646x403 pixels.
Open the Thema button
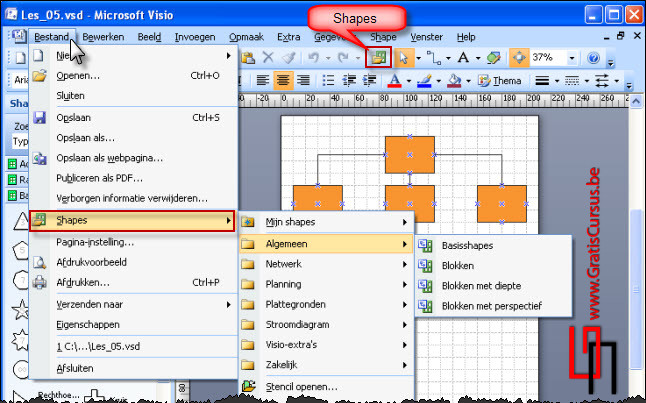click(500, 80)
